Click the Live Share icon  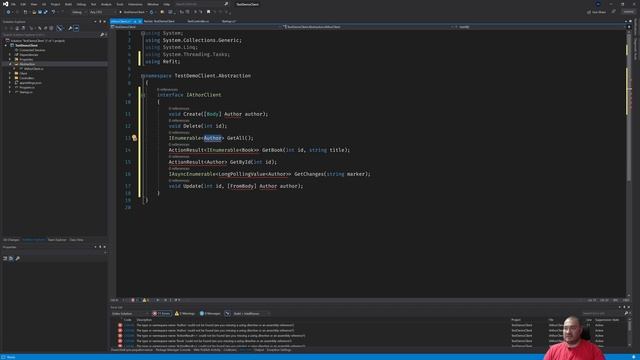coord(589,12)
